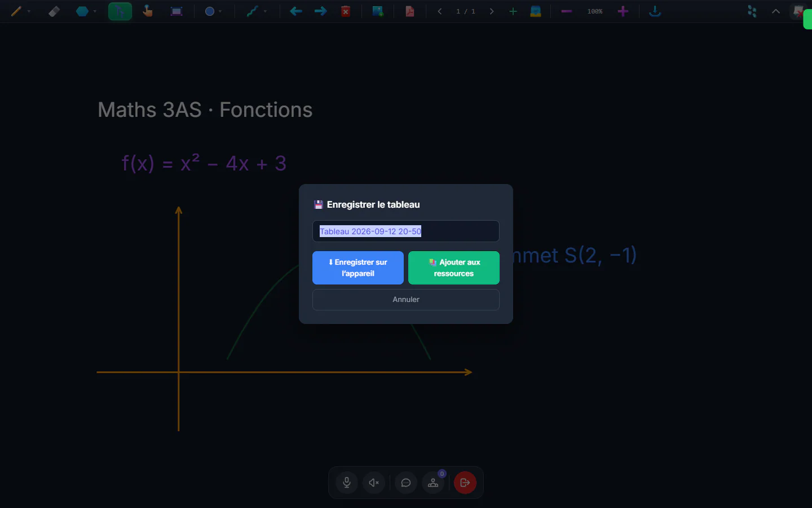
Task: Open the blue circle color picker
Action: 210,11
